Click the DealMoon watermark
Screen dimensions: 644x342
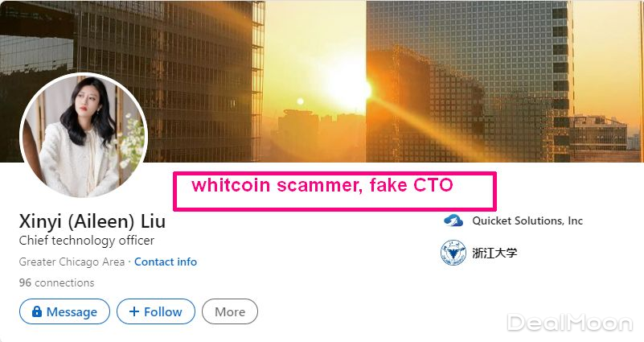[570, 322]
